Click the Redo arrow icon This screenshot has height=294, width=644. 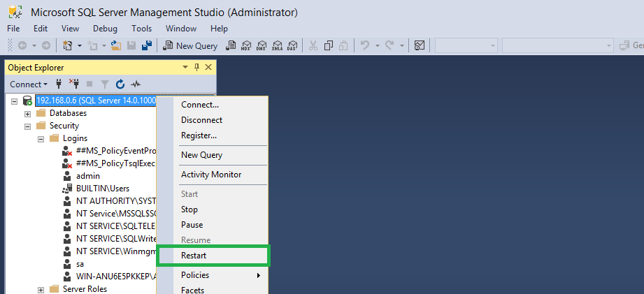[389, 45]
